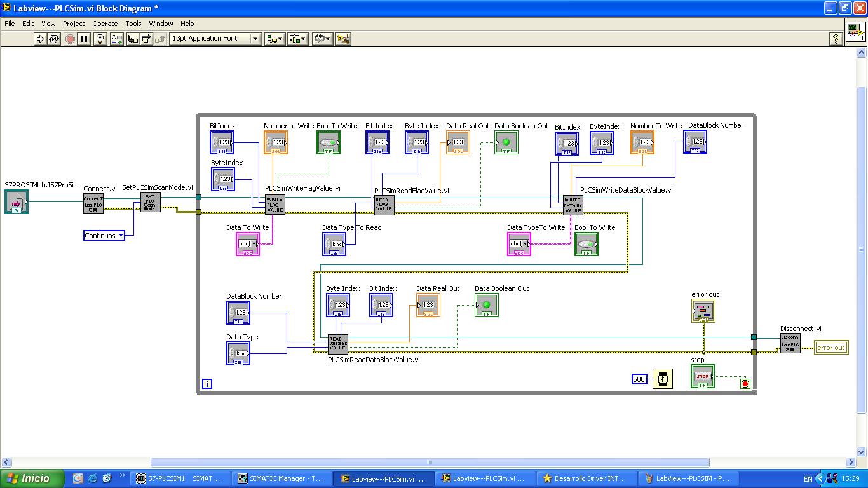Select the Connect.vi subVI node
This screenshot has width=868, height=488.
point(93,203)
